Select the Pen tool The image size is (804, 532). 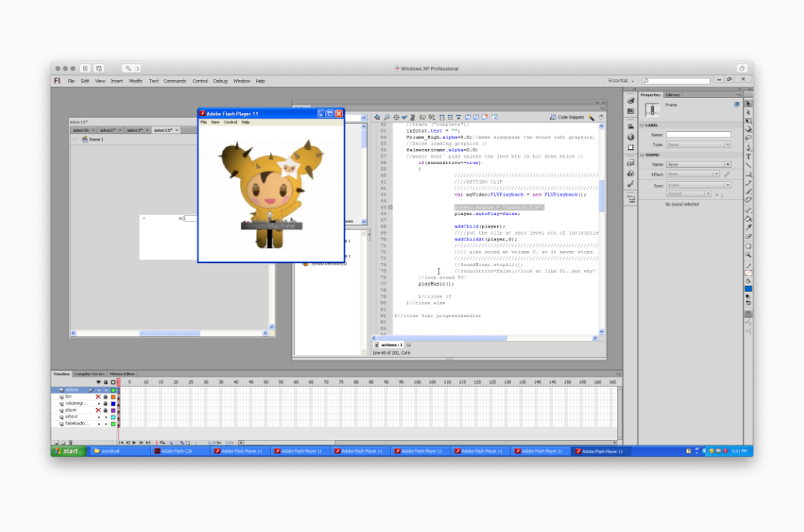tap(748, 148)
